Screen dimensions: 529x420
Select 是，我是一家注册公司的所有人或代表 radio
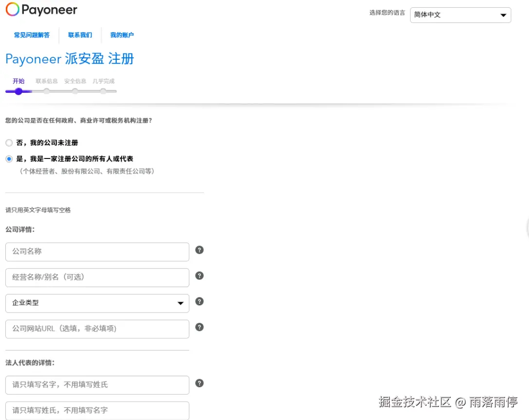tap(9, 159)
